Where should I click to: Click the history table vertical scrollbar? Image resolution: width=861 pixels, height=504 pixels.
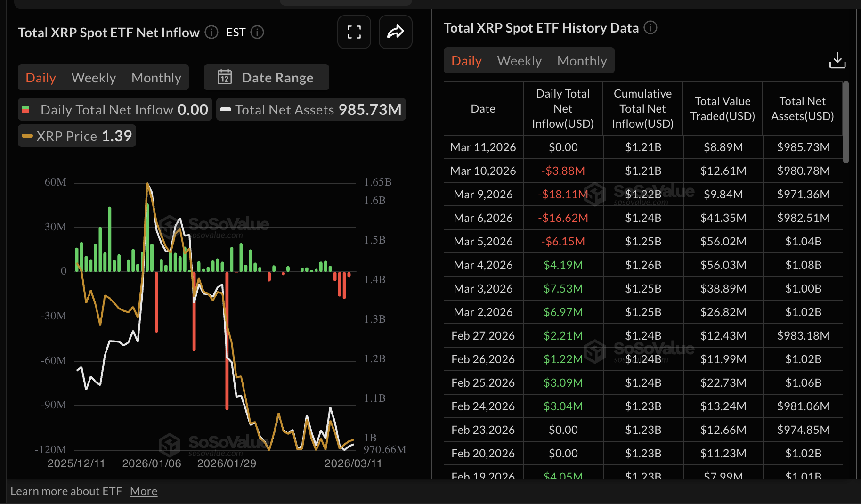845,122
